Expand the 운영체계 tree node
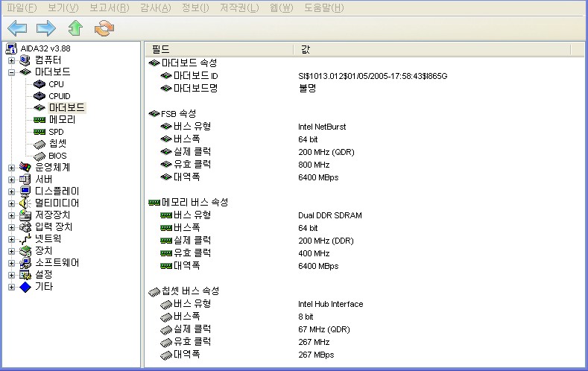This screenshot has width=588, height=371. click(12, 168)
